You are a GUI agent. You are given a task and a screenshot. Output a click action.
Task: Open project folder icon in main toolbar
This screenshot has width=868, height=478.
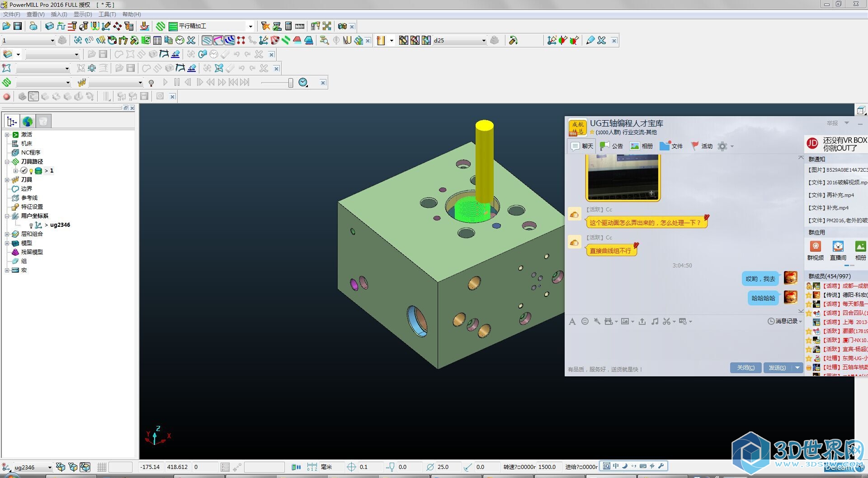click(6, 26)
